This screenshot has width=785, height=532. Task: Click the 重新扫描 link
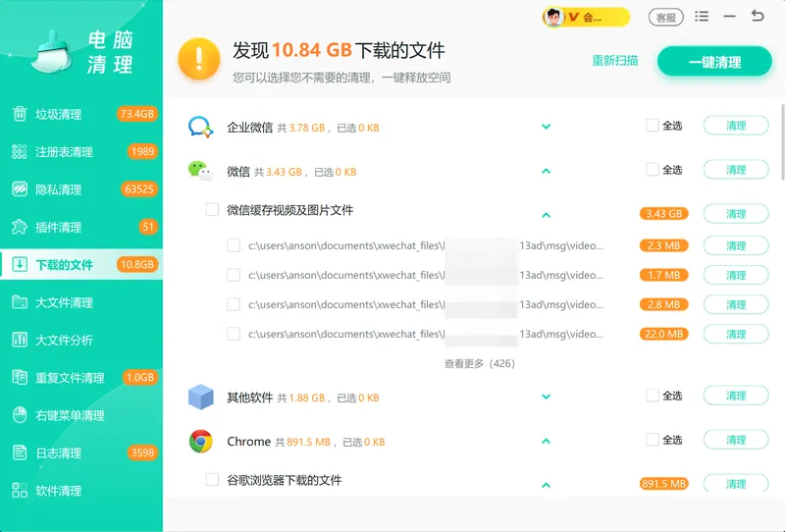tap(615, 61)
